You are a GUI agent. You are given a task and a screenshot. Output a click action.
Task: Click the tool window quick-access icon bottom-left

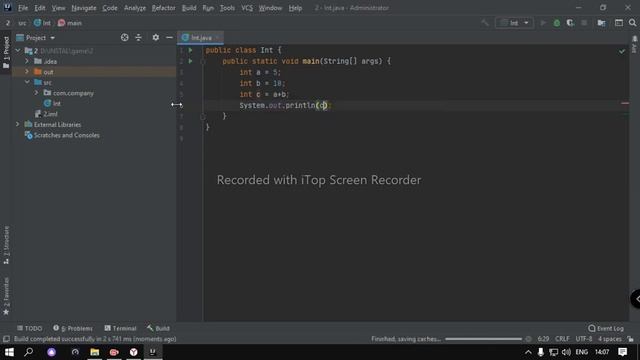6,339
